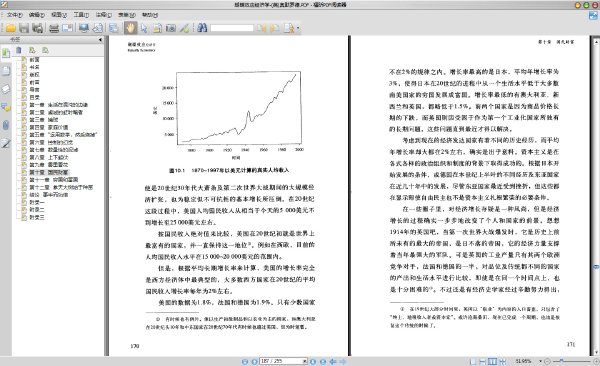This screenshot has width=600, height=366.
Task: Click the find previous icon beside search box
Action: tap(261, 28)
